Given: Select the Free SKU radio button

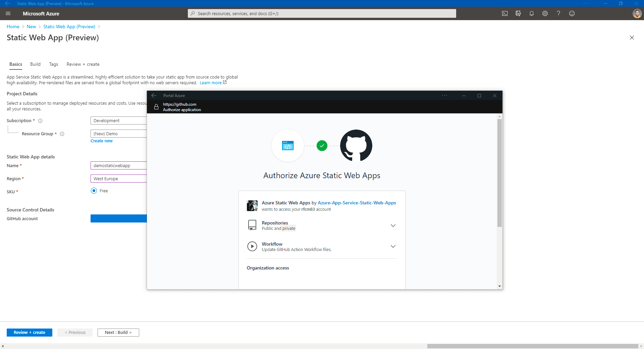Looking at the screenshot, I should pyautogui.click(x=94, y=191).
